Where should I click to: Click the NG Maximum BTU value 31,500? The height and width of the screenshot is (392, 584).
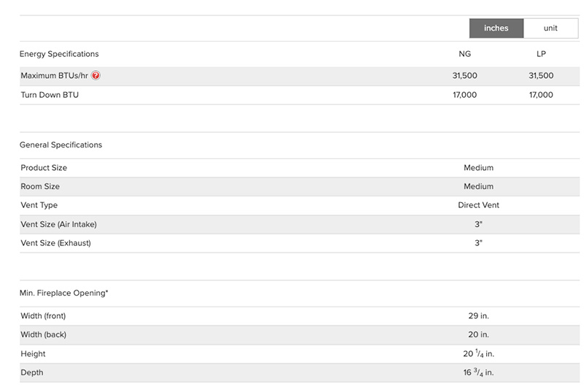465,76
